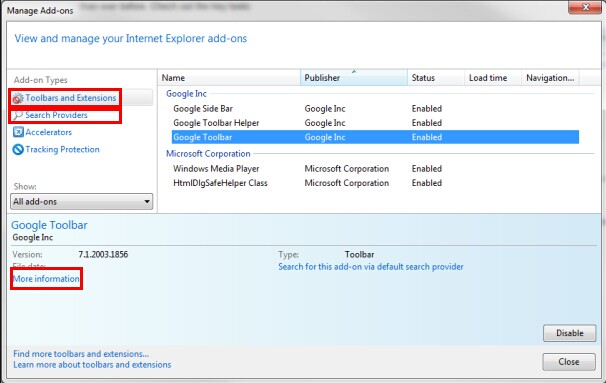The width and height of the screenshot is (606, 383).
Task: Click Google Inc publisher of Toolbar Helper
Action: (x=325, y=123)
